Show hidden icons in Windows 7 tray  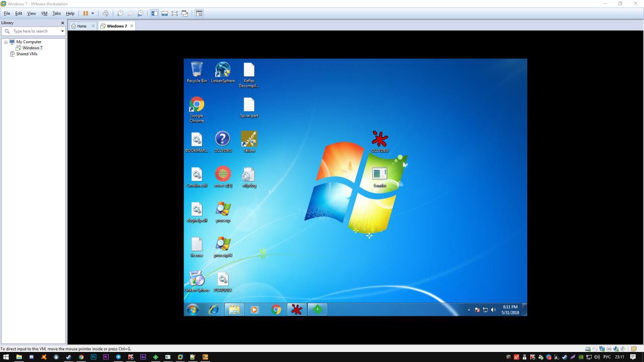469,310
